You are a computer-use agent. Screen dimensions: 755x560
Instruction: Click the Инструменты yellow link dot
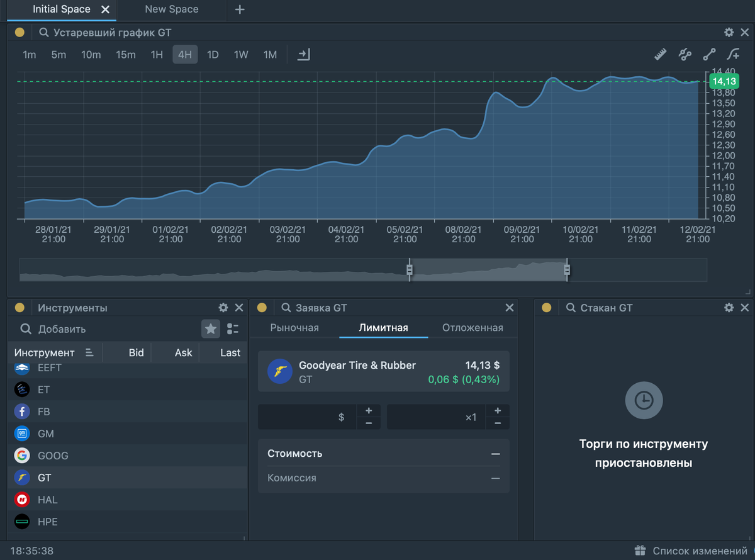point(20,308)
